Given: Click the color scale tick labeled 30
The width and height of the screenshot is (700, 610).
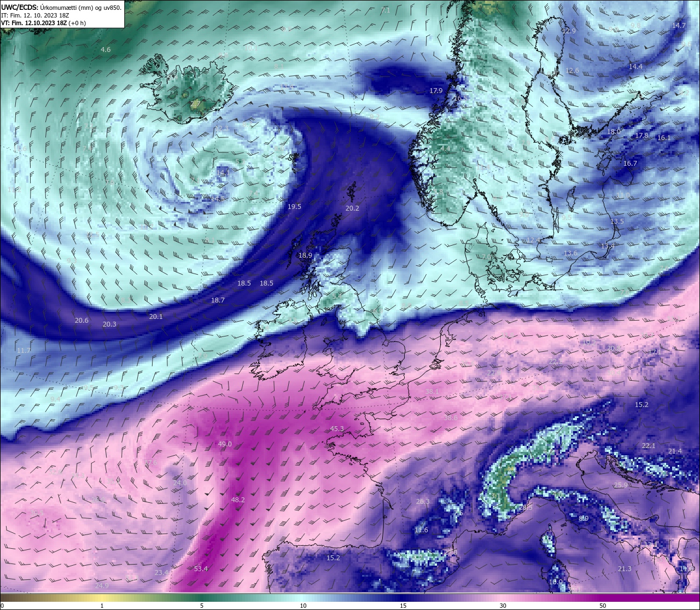Looking at the screenshot, I should (503, 606).
